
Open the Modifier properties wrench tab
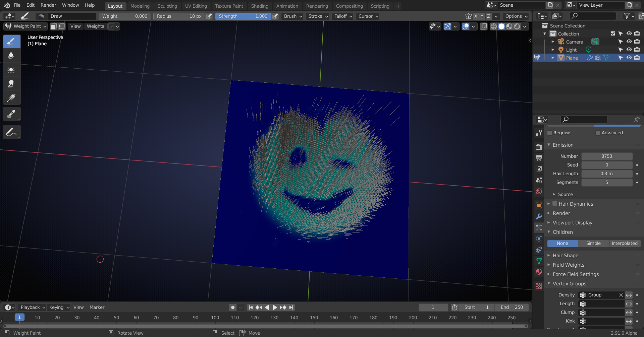click(x=539, y=216)
